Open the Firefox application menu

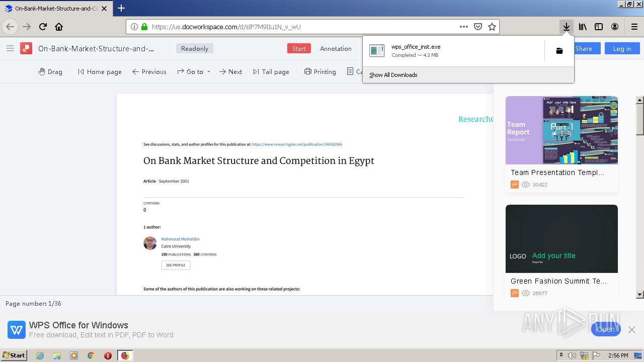click(x=634, y=27)
